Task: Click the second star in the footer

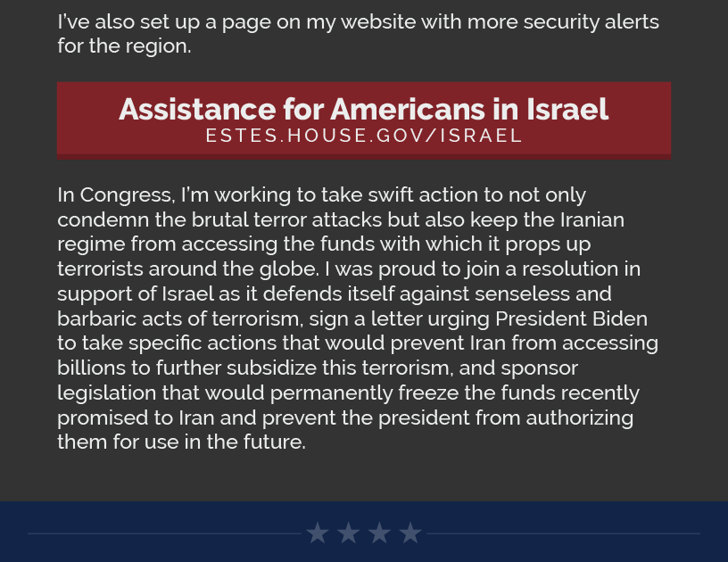Action: pos(349,533)
